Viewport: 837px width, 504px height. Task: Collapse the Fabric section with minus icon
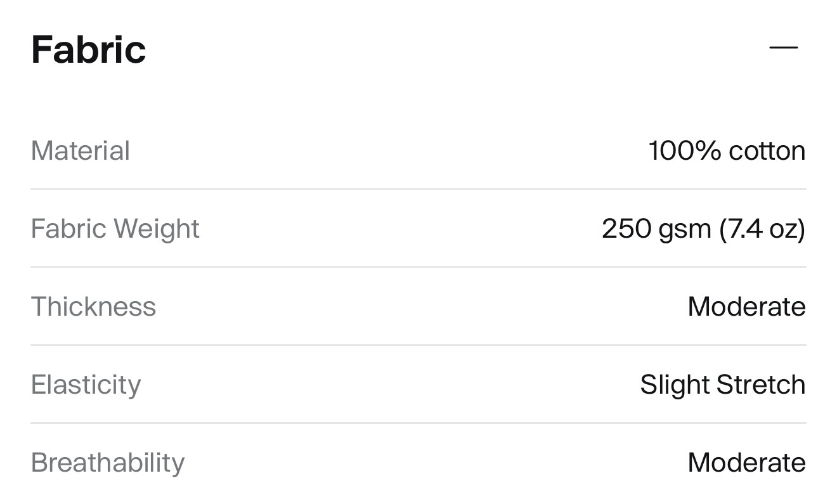coord(783,48)
